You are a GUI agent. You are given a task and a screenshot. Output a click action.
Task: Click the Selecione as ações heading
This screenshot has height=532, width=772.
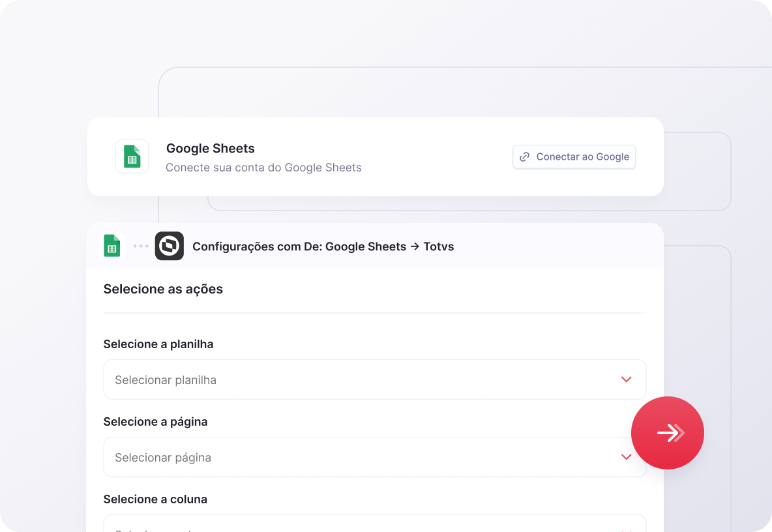[x=163, y=289]
